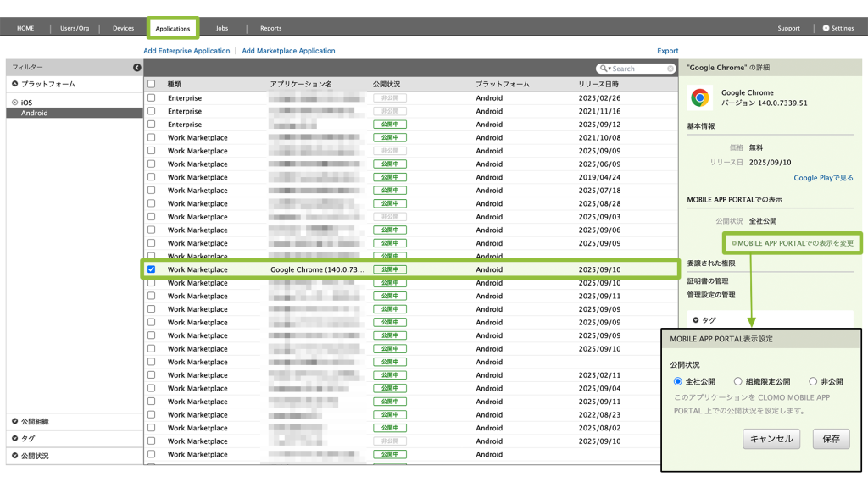The width and height of the screenshot is (868, 488).
Task: Collapse the フィルター panel with arrow icon
Action: pos(137,68)
